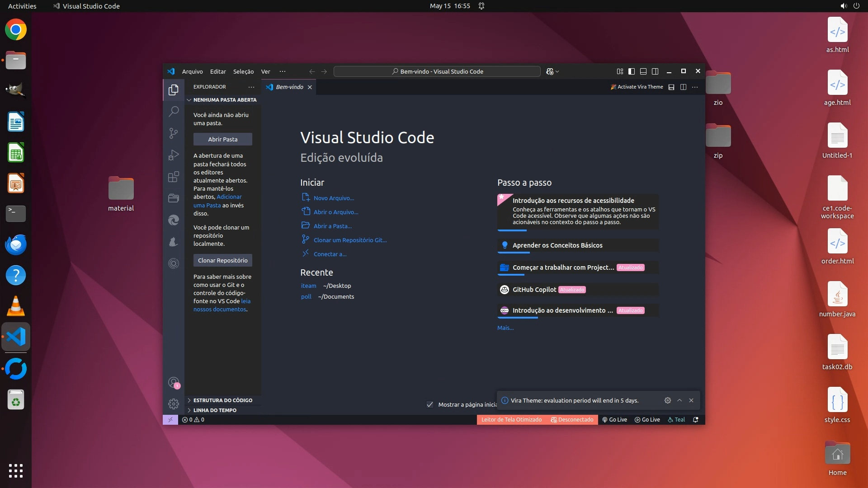Toggle the 'Mostrar a página inicial' checkbox
868x488 pixels.
pyautogui.click(x=430, y=404)
